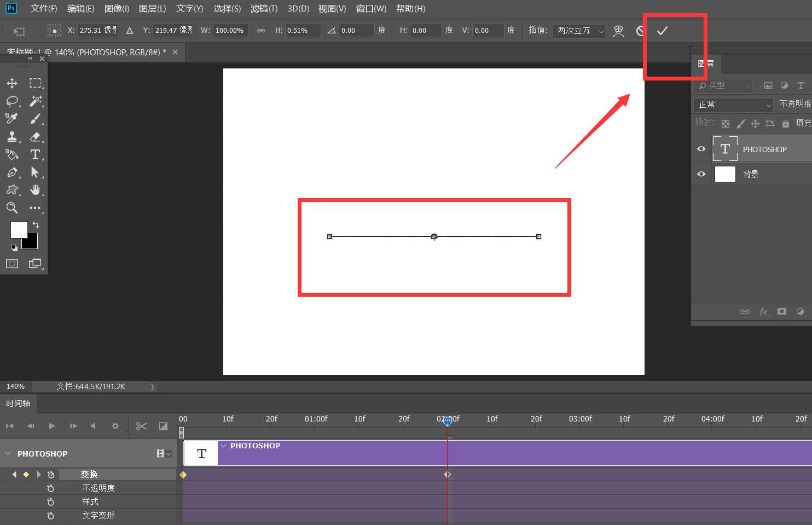The width and height of the screenshot is (812, 525).
Task: Select the Hand tool
Action: 35,190
